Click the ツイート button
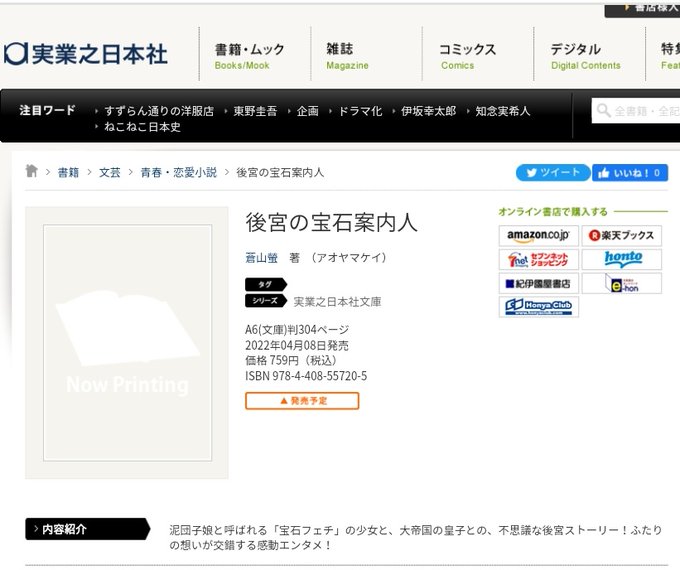The image size is (680, 570). (553, 173)
